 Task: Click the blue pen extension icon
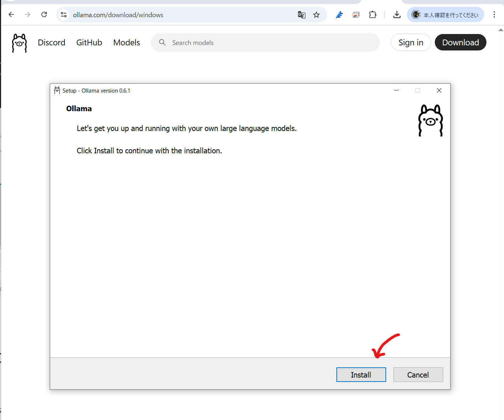(339, 15)
